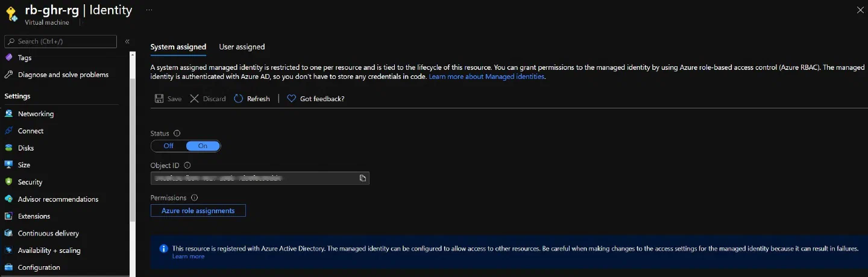Click the Networking icon

tap(8, 114)
